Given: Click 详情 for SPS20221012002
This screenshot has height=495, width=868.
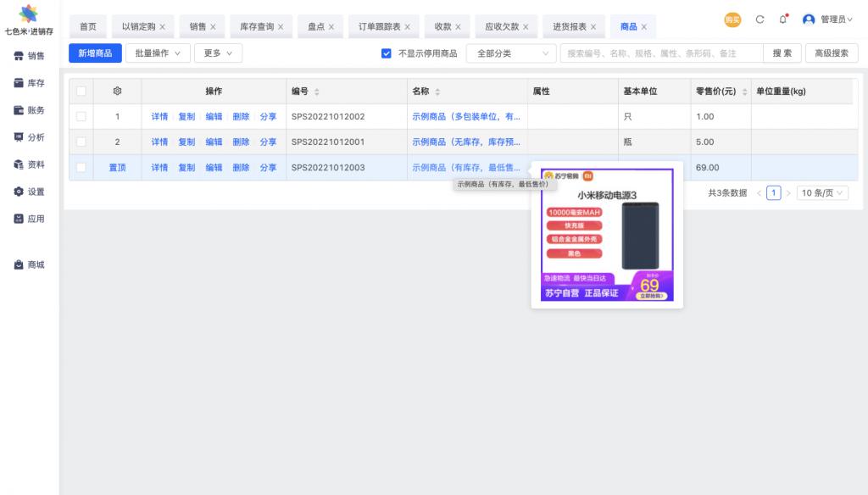Looking at the screenshot, I should click(x=159, y=117).
